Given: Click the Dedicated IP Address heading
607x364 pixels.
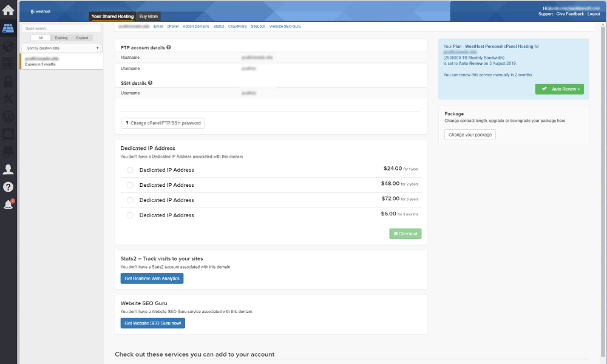Looking at the screenshot, I should (x=148, y=148).
